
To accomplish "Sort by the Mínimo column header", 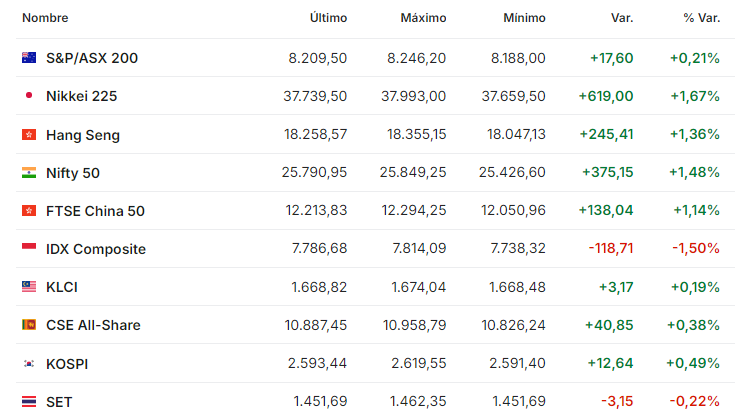I will [524, 18].
